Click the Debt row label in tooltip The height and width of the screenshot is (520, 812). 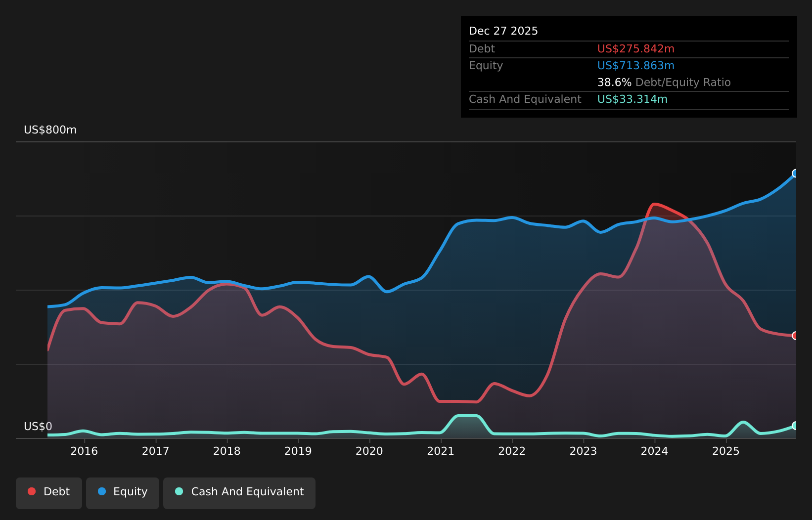coord(482,49)
